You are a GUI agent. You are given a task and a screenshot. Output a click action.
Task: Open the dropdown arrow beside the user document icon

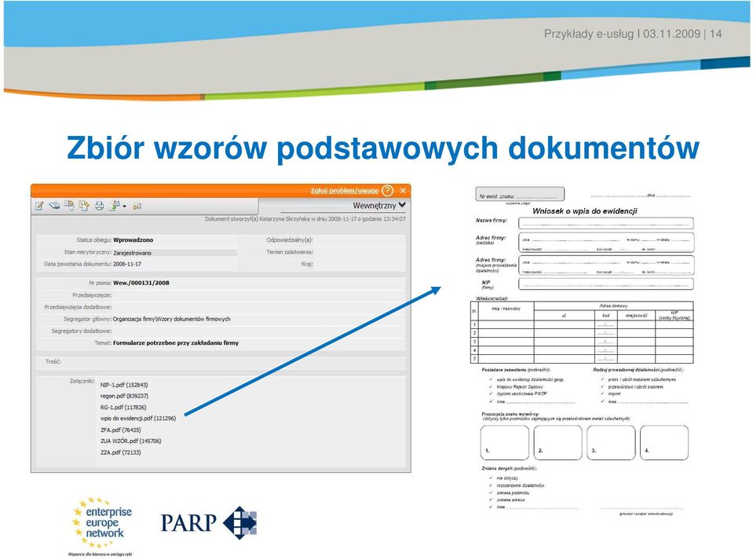point(124,207)
